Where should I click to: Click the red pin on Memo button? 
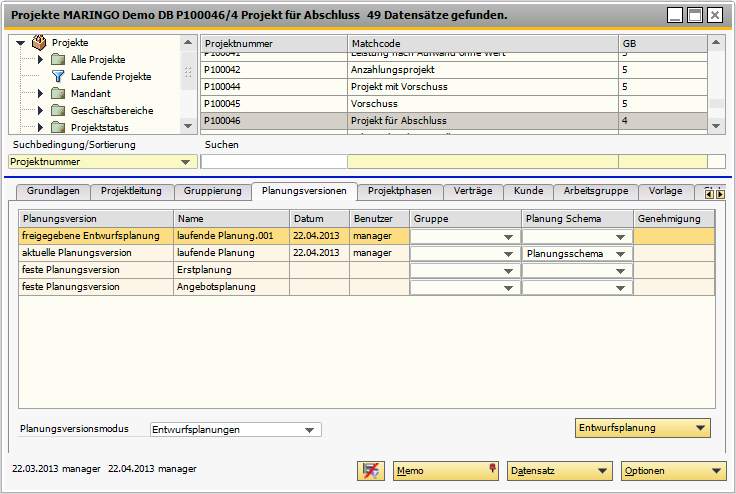[491, 469]
